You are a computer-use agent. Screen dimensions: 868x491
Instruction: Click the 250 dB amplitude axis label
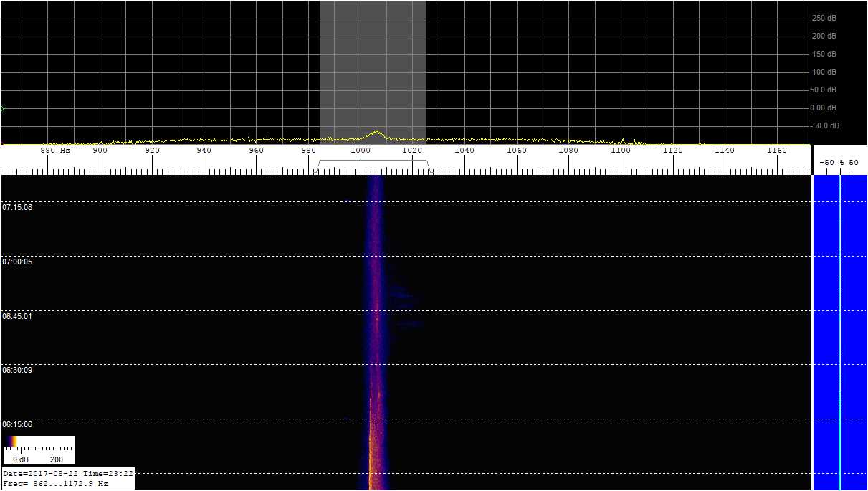[x=824, y=18]
